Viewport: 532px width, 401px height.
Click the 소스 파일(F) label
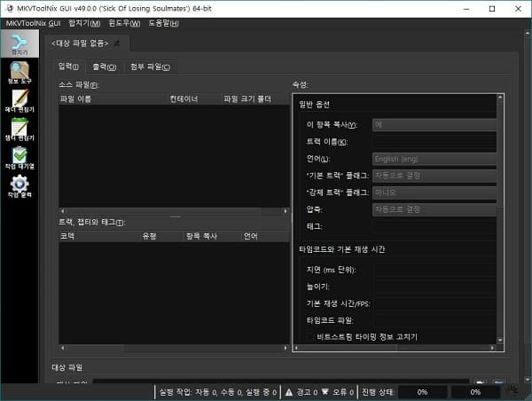tap(79, 84)
